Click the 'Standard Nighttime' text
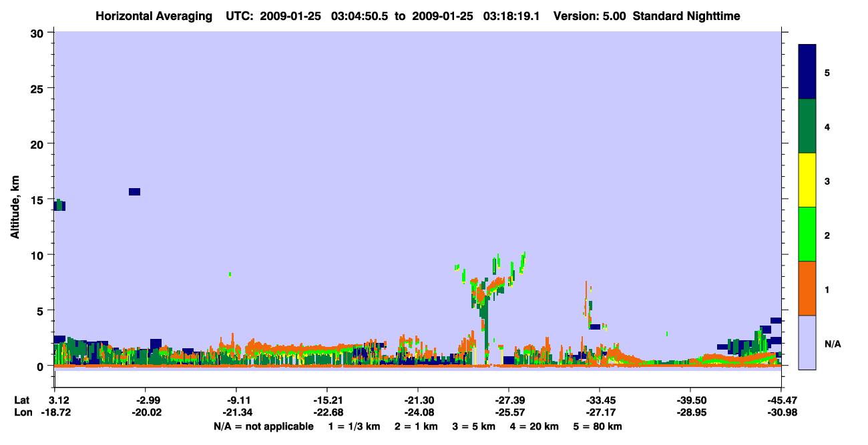This screenshot has height=445, width=868. pyautogui.click(x=686, y=16)
